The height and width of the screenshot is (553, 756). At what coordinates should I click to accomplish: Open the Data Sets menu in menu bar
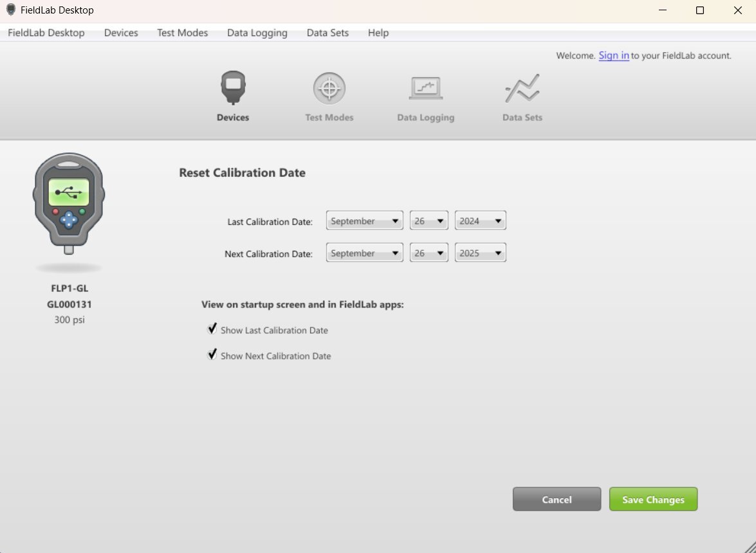click(x=327, y=33)
